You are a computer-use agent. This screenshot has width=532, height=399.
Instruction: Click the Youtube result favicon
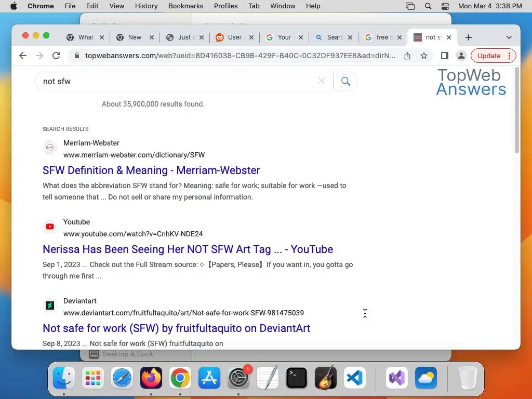(50, 227)
